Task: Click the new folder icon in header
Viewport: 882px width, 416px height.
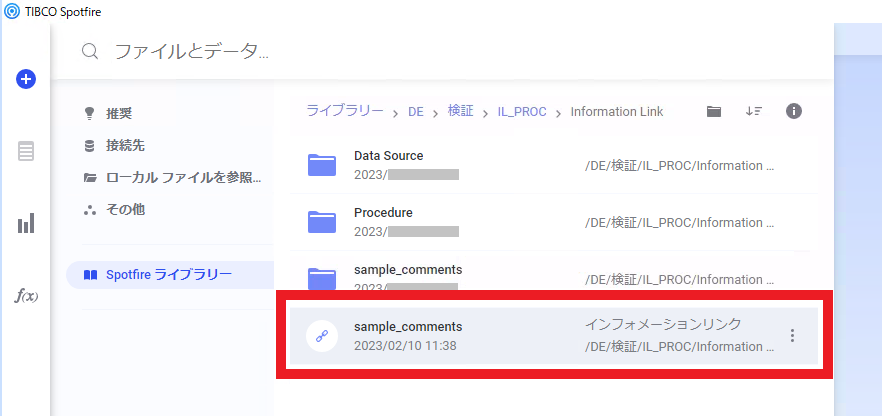Action: (x=714, y=111)
